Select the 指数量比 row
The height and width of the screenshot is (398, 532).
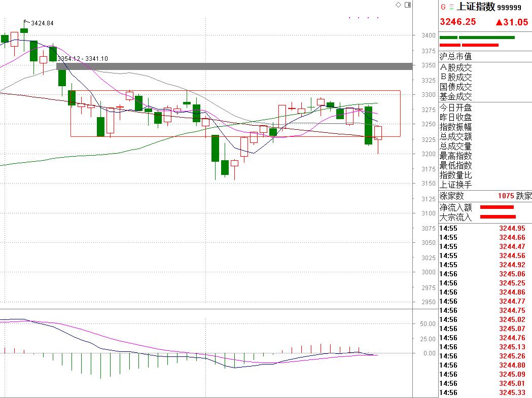tap(485, 175)
